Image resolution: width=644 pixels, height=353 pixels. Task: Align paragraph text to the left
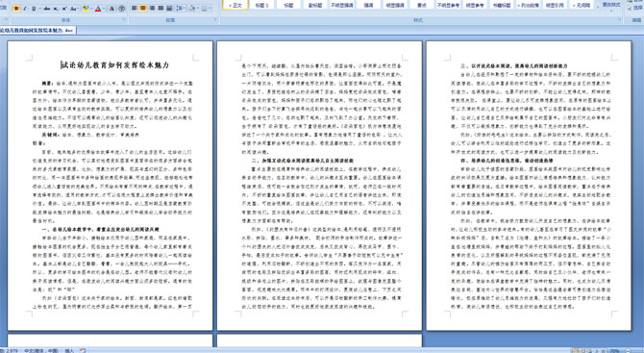(x=134, y=9)
